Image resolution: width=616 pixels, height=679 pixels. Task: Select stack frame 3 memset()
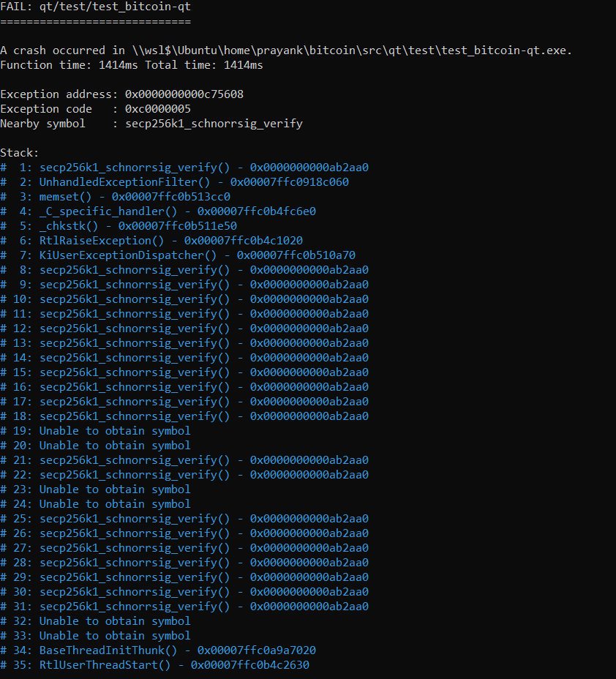[115, 197]
